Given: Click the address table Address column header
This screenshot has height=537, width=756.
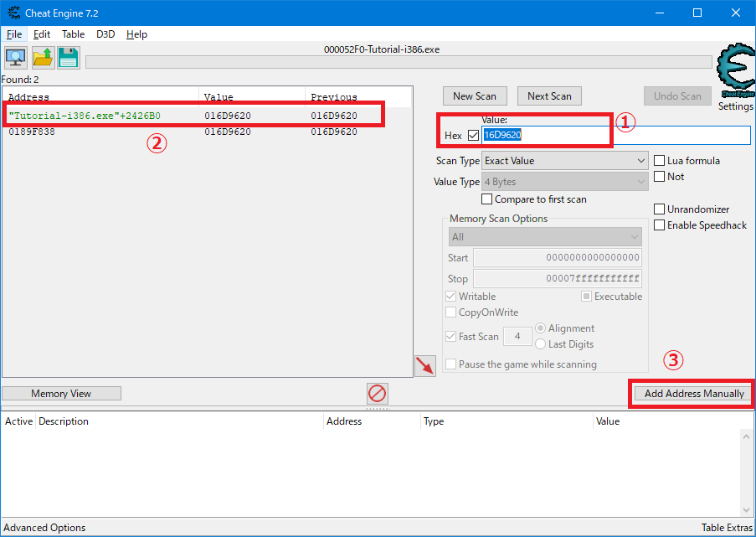Looking at the screenshot, I should [x=372, y=421].
